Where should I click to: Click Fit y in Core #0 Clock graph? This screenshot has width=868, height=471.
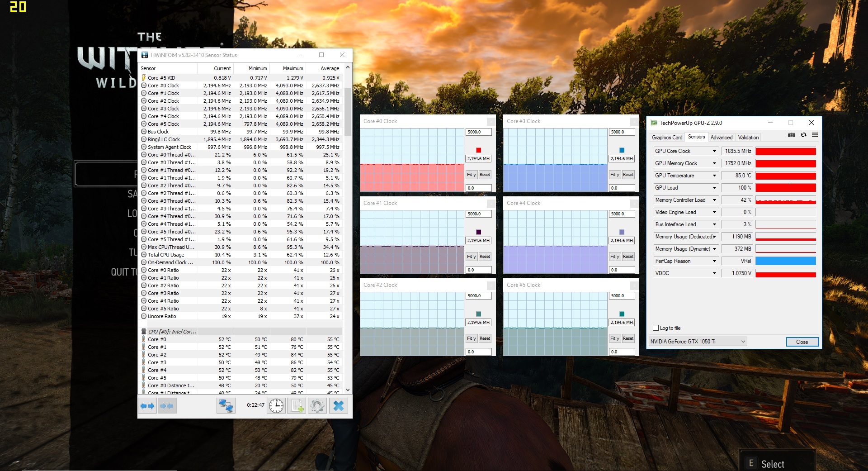tap(472, 175)
